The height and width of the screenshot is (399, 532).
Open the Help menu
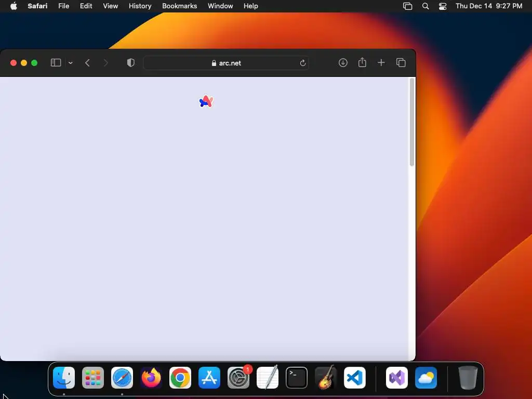(251, 6)
